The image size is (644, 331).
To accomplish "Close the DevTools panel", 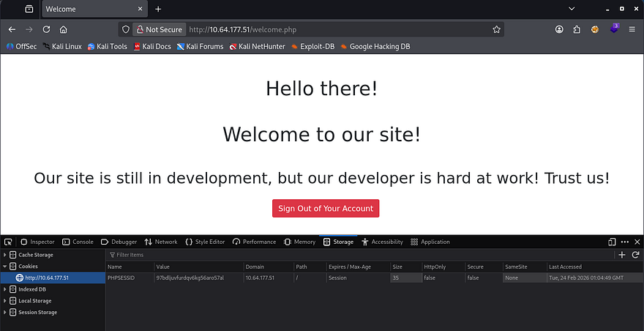I will coord(637,242).
